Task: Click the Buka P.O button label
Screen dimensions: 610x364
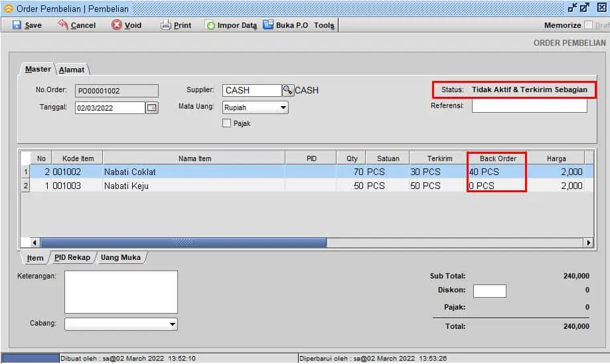Action: tap(292, 25)
